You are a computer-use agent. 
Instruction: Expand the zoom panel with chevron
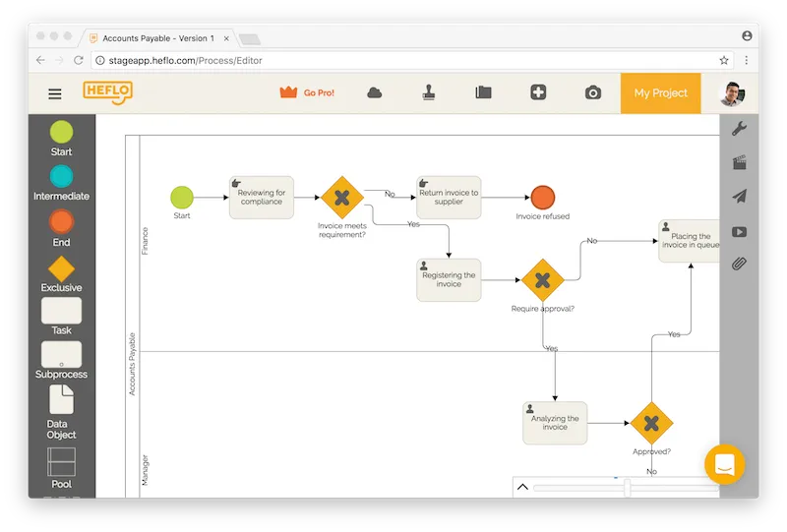522,487
